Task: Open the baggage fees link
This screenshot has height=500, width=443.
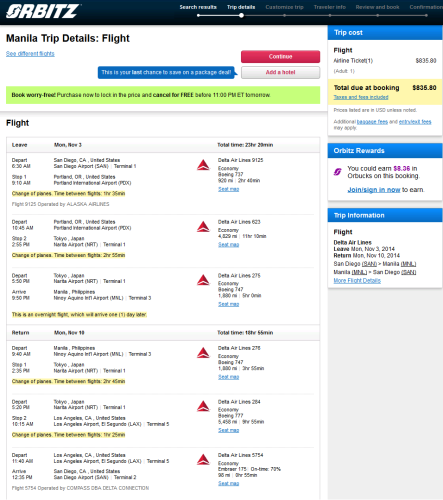Action: pyautogui.click(x=372, y=122)
